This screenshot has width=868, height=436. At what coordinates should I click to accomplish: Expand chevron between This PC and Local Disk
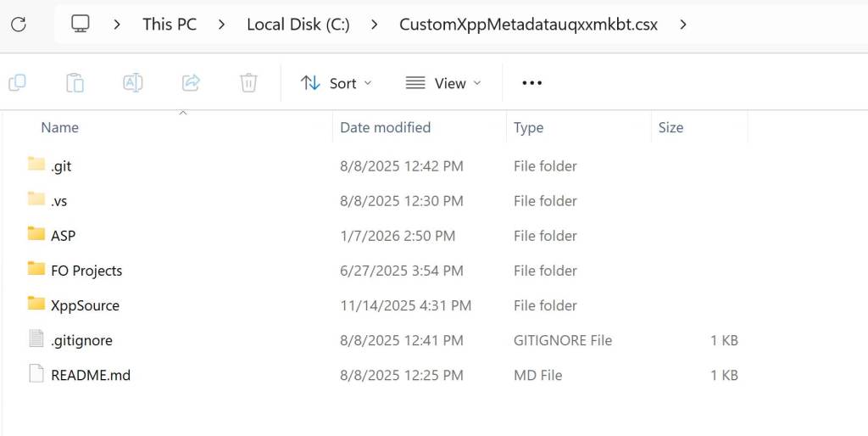click(221, 24)
